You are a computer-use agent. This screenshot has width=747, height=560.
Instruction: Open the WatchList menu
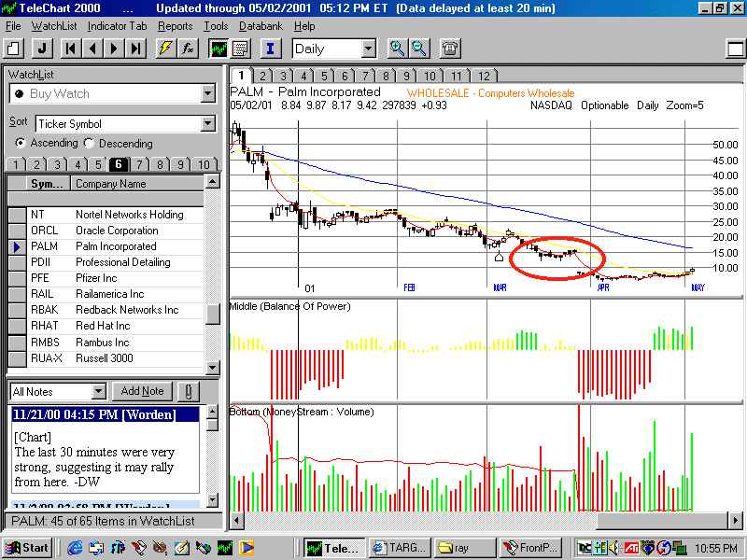[54, 26]
